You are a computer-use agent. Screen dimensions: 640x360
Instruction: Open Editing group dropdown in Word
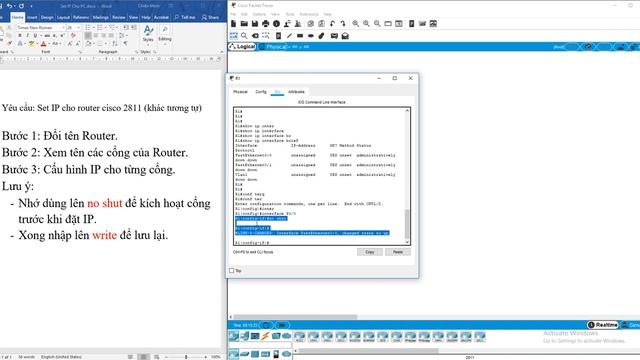164,34
